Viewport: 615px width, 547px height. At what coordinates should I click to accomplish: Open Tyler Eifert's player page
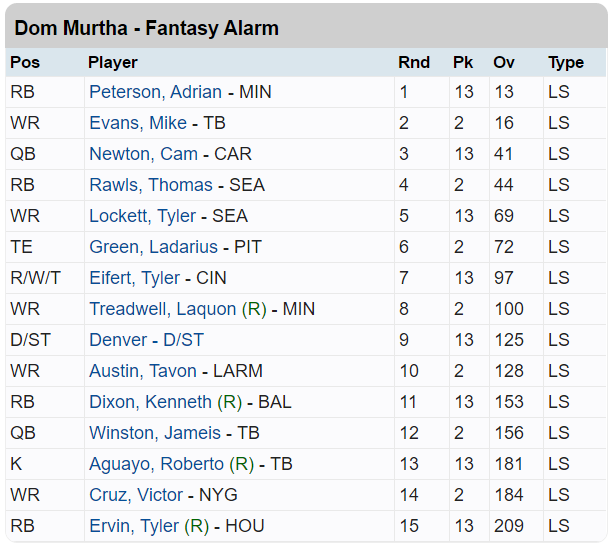point(135,278)
